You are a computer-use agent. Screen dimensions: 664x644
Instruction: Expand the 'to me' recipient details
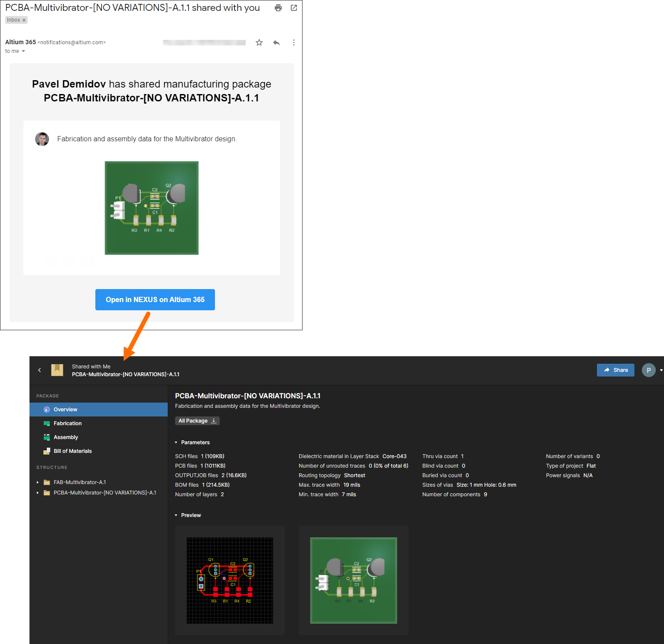[23, 51]
